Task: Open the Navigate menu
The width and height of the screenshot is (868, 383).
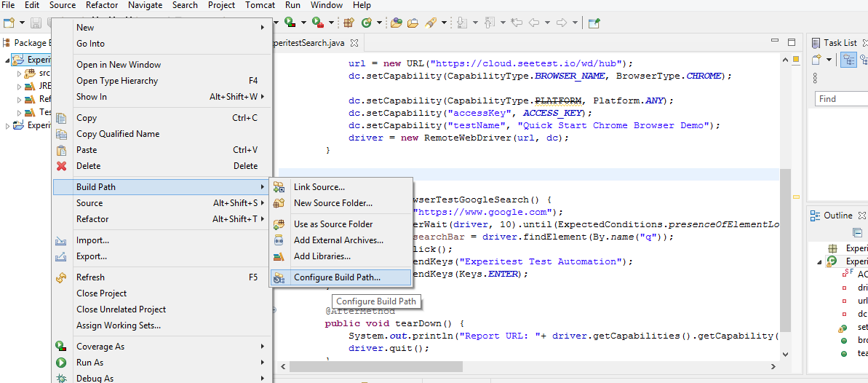Action: pos(145,5)
